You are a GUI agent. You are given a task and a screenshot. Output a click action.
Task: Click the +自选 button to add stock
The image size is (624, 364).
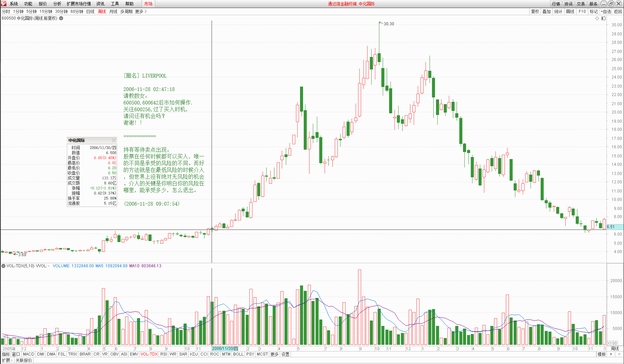point(606,11)
